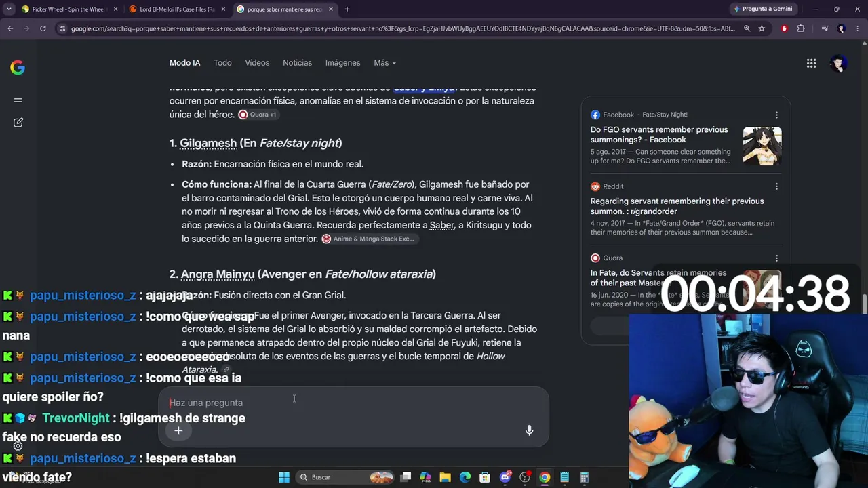Open Microsoft Edge from the taskbar
Screen dimensions: 868x488
point(465,477)
